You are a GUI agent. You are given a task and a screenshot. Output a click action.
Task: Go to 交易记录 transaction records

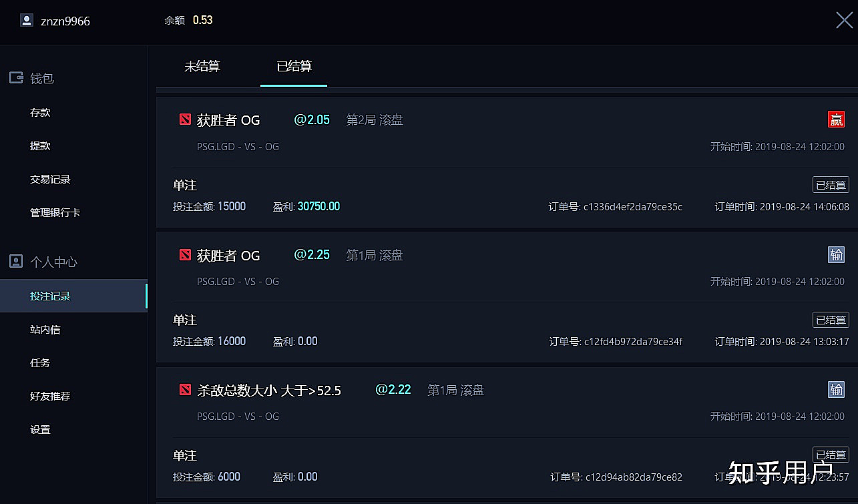pyautogui.click(x=50, y=180)
